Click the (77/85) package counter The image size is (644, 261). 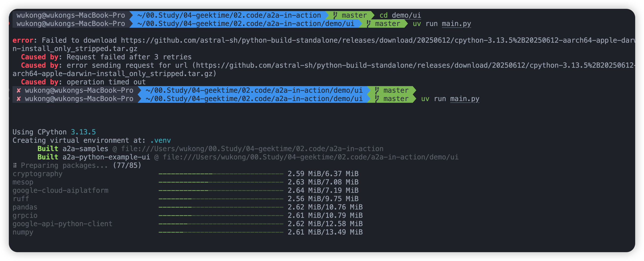pos(127,166)
